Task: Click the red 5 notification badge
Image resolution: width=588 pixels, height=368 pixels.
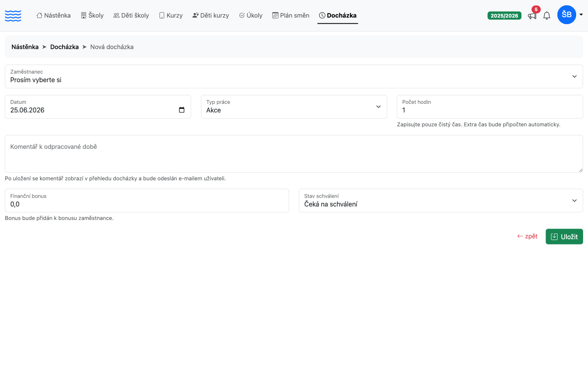Action: point(536,9)
